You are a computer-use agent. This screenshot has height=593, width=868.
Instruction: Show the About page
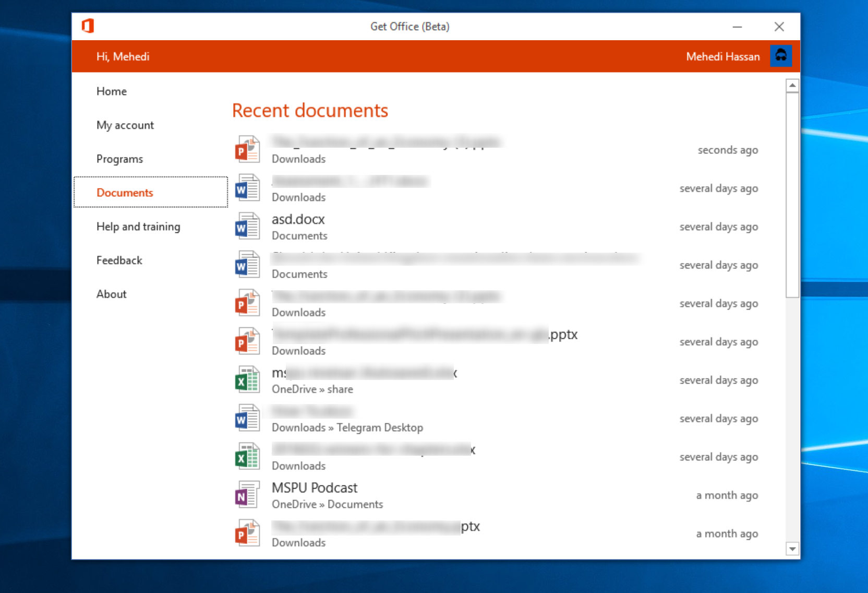[111, 294]
